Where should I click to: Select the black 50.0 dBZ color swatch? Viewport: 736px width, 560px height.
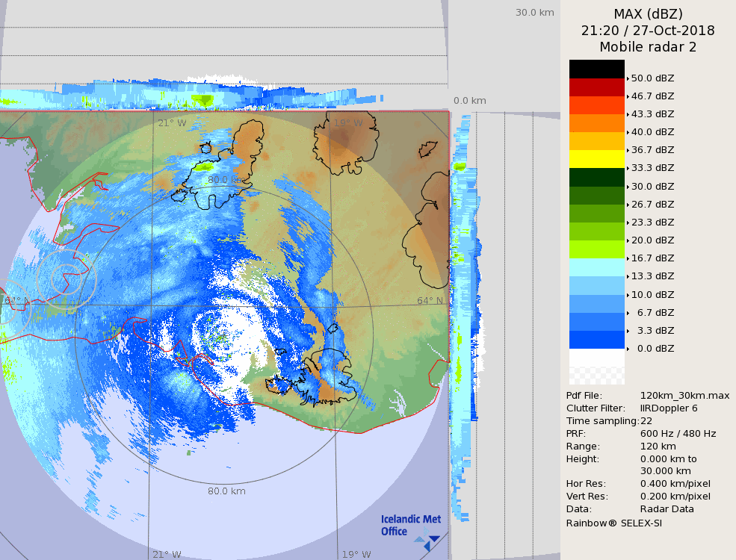pyautogui.click(x=596, y=69)
